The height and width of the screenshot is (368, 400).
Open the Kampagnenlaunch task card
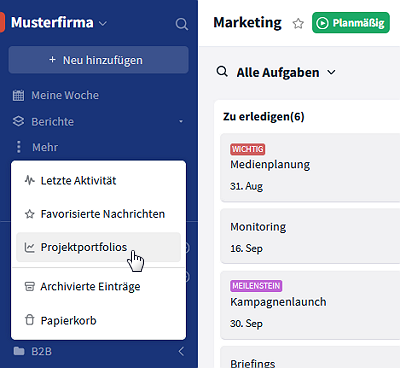tap(310, 305)
